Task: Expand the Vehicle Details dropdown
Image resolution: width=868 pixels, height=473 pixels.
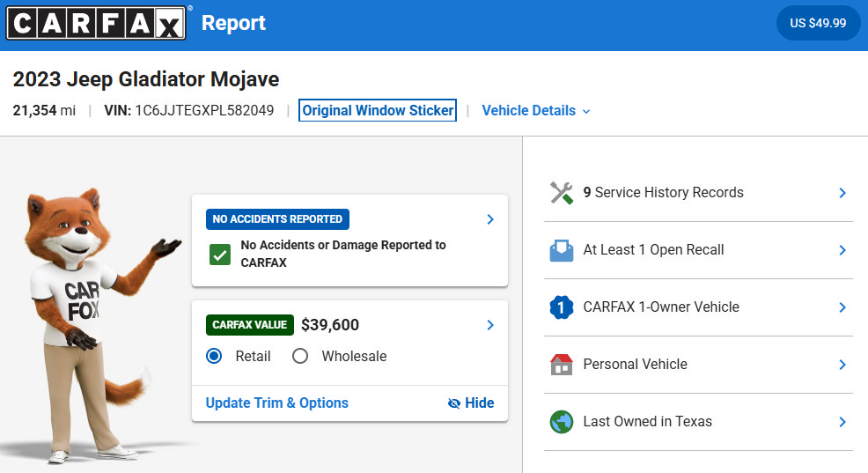Action: pos(536,111)
